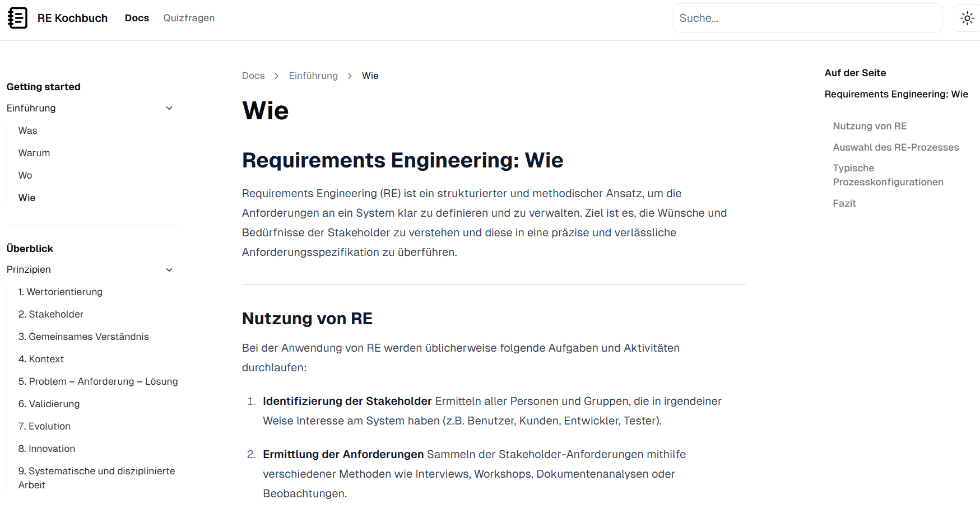Select the active Wie sidebar entry
980x518 pixels.
(x=26, y=198)
